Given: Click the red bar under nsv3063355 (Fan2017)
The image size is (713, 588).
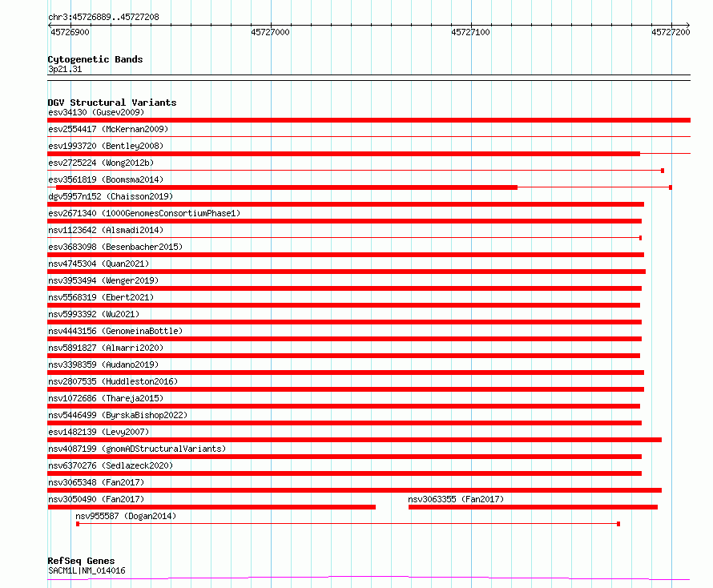Looking at the screenshot, I should [x=533, y=507].
